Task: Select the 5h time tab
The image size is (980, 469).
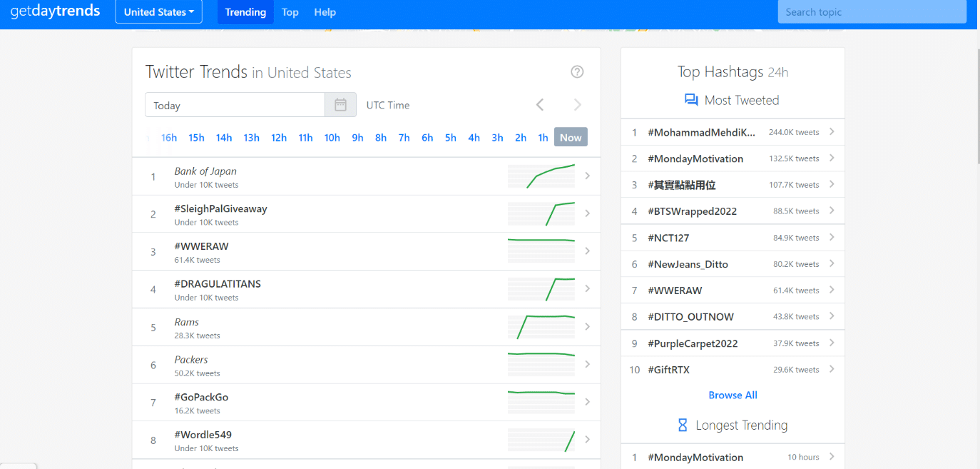Action: click(x=451, y=138)
